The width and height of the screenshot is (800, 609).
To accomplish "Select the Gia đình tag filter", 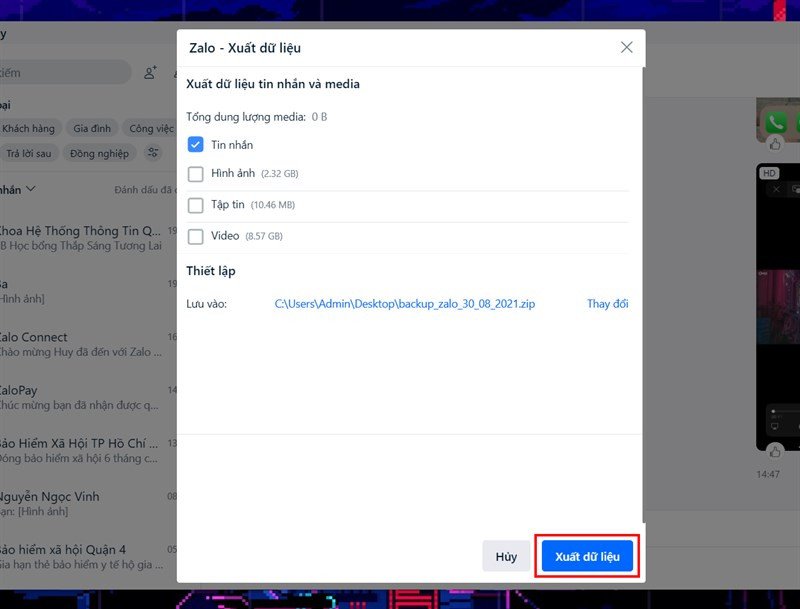I will (x=93, y=128).
